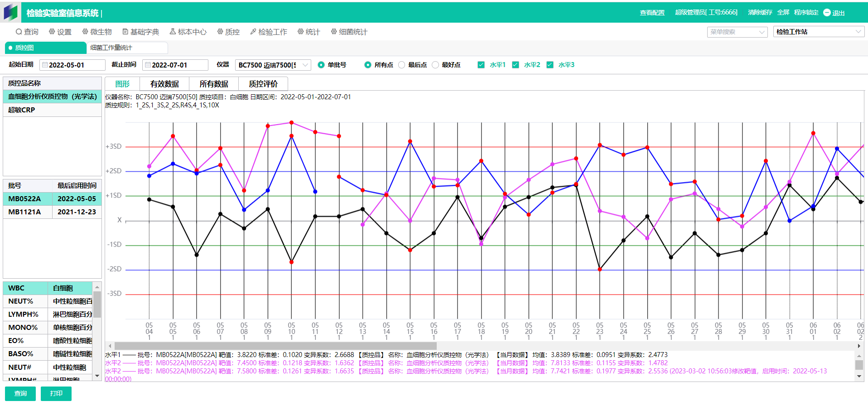The width and height of the screenshot is (868, 406).
Task: Select the 最后点 radio button
Action: (x=402, y=65)
